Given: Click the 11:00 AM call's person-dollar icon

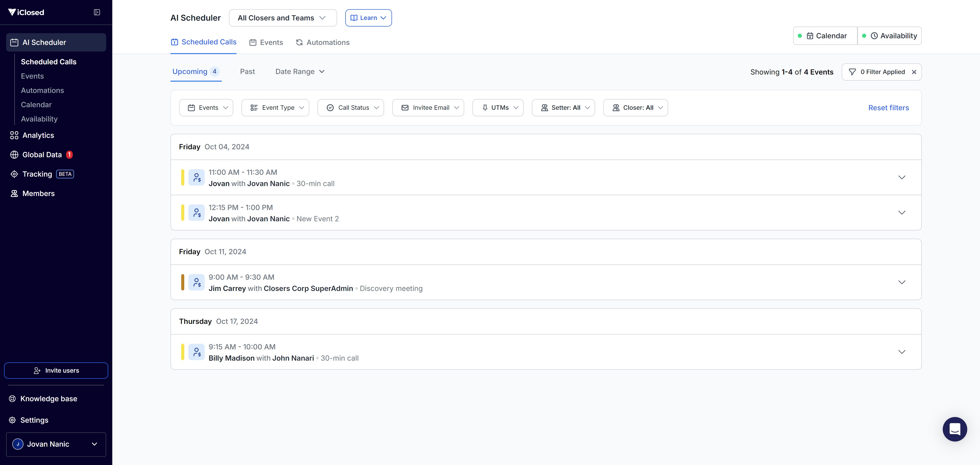Looking at the screenshot, I should coord(196,178).
